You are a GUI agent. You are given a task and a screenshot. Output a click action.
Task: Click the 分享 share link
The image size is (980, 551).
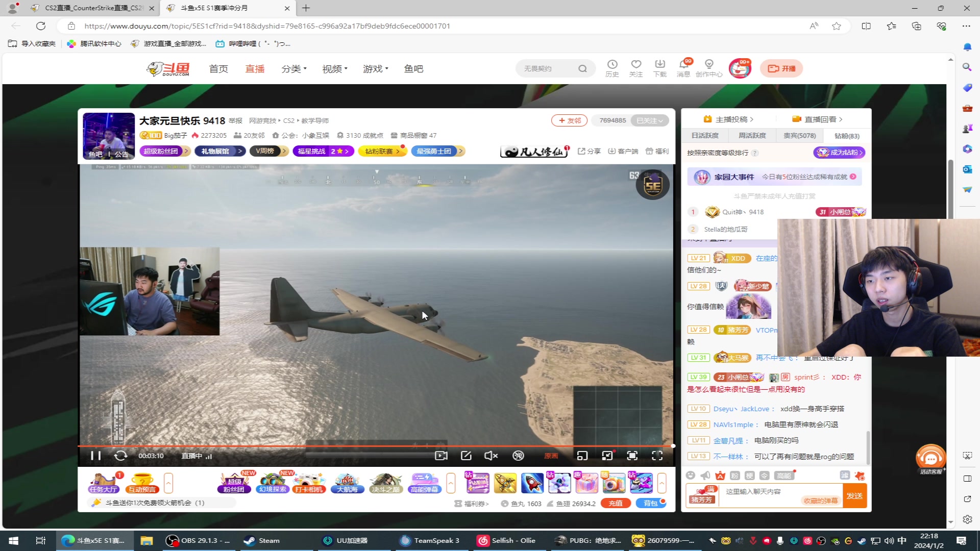click(x=589, y=151)
